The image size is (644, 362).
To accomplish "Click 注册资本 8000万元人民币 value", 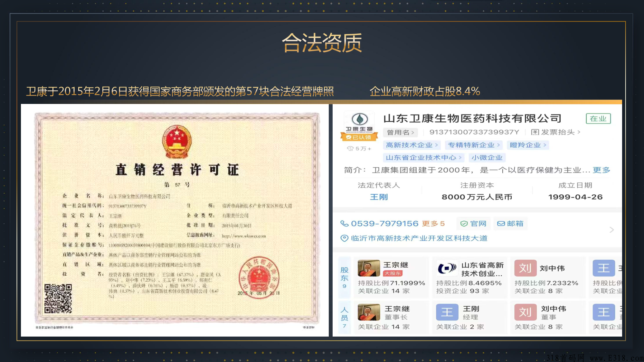I will pyautogui.click(x=477, y=197).
